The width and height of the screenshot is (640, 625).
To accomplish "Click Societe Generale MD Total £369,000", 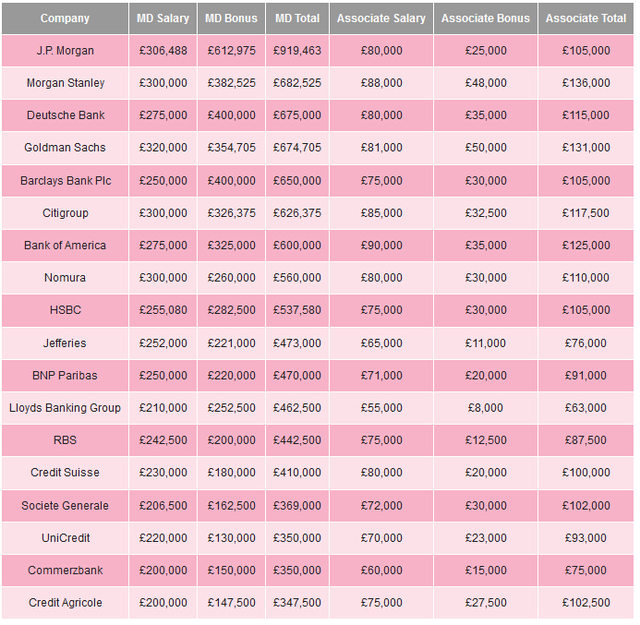I will 297,506.
